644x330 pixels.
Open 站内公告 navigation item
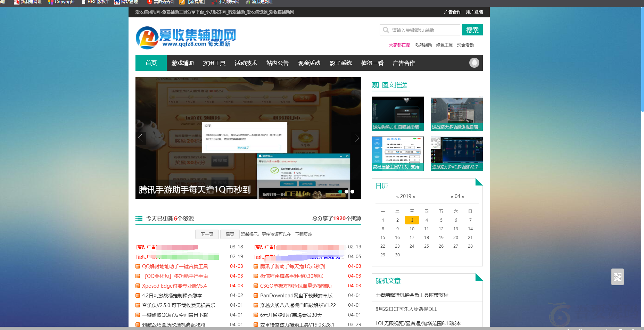click(x=277, y=63)
